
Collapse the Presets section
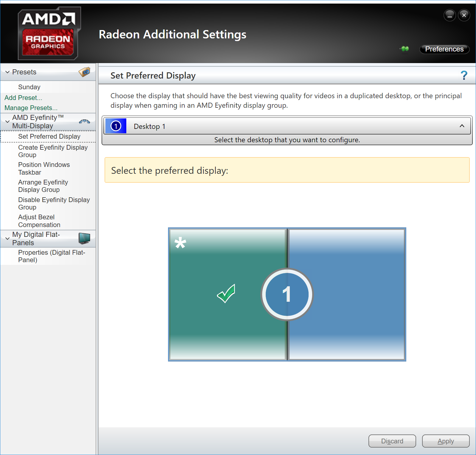click(7, 72)
